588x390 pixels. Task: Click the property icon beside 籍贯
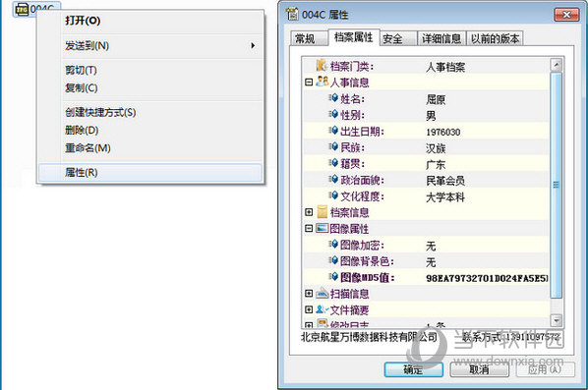333,163
